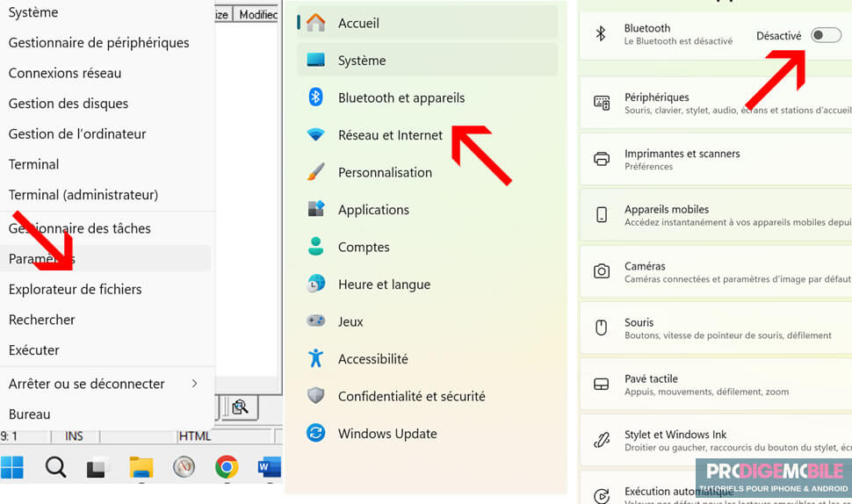Click the Applications icon in sidebar
Screen dimensions: 852x504
click(x=315, y=209)
